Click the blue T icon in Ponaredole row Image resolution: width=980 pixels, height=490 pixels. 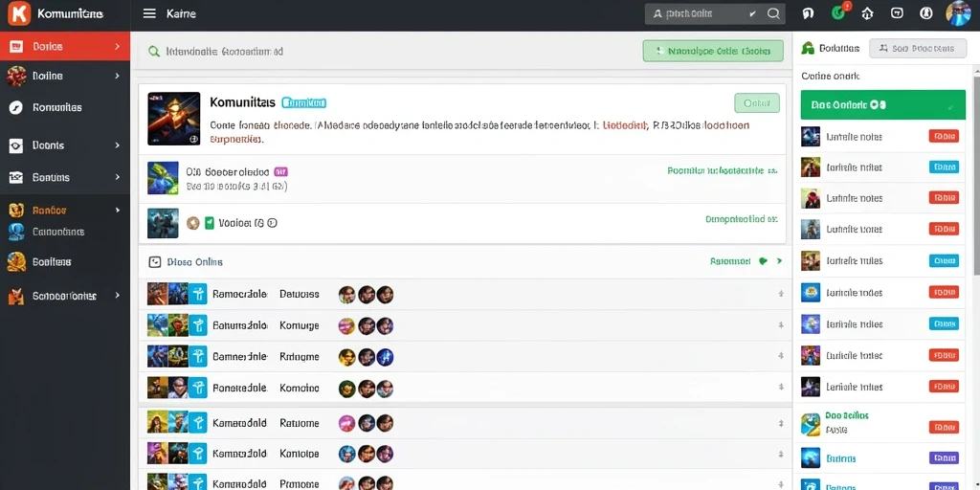[197, 389]
